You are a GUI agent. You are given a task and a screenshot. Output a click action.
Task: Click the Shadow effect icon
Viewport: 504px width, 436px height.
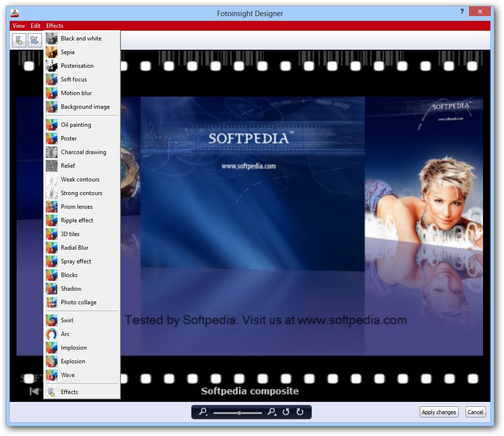pos(52,289)
